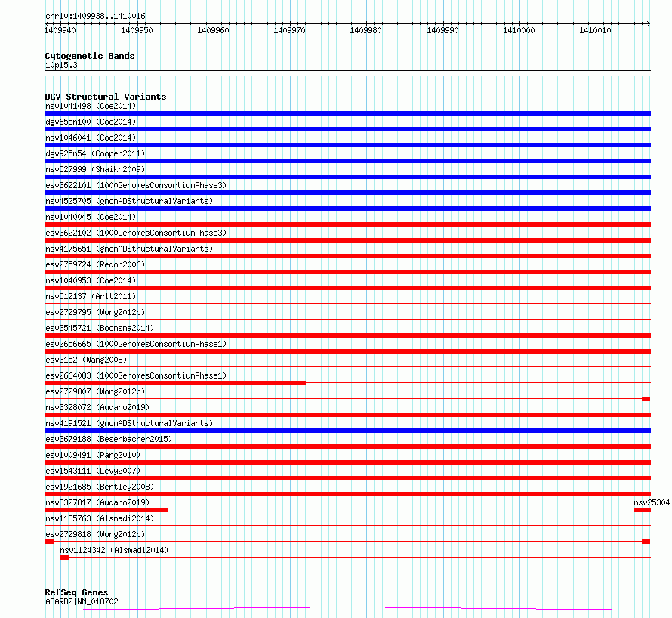The image size is (672, 618).
Task: Open variant esv3545721 (Boomsma2014)
Action: point(100,328)
